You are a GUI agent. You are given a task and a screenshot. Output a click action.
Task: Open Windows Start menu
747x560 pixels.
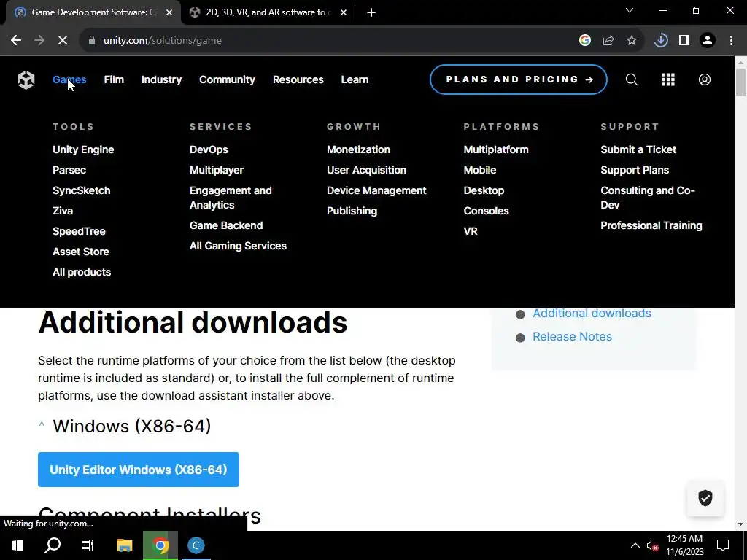click(x=18, y=545)
